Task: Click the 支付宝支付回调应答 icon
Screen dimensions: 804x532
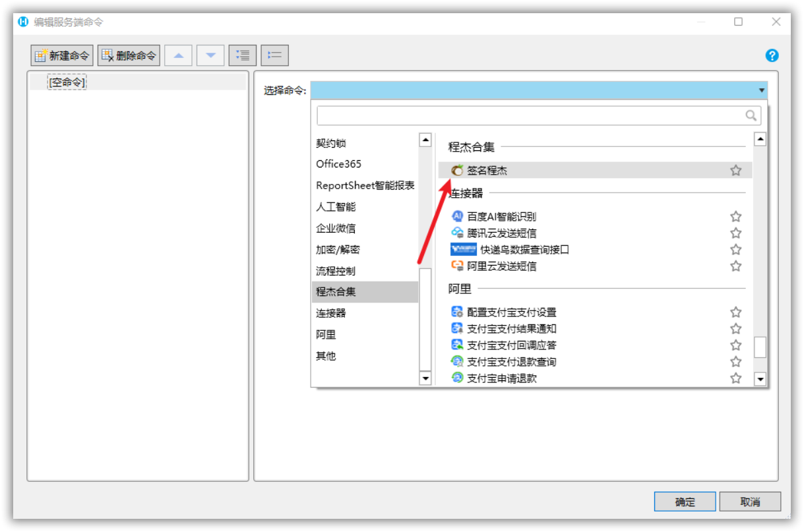Action: (x=457, y=345)
